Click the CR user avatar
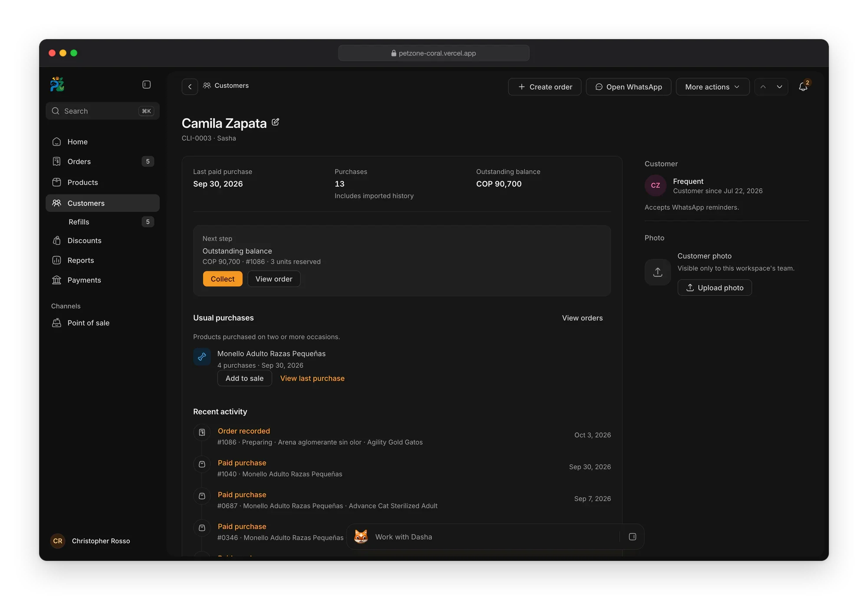This screenshot has width=868, height=600. 58,541
